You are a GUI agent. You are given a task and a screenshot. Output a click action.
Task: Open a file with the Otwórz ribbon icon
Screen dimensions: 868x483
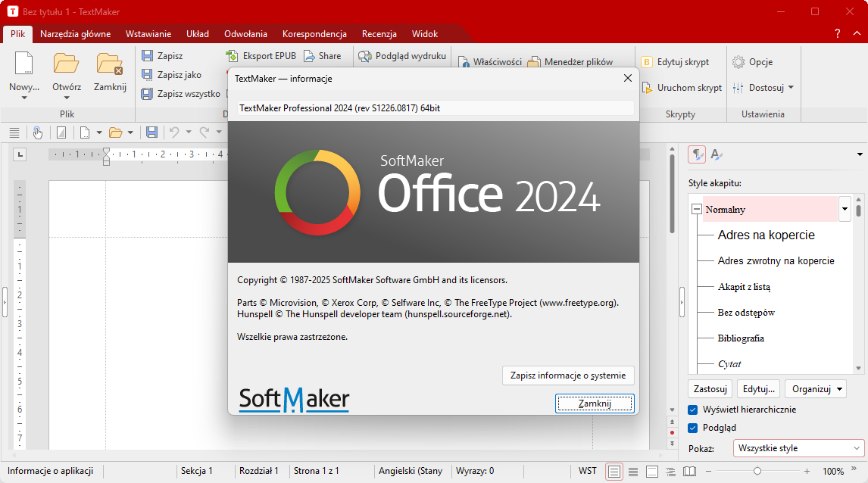point(67,63)
